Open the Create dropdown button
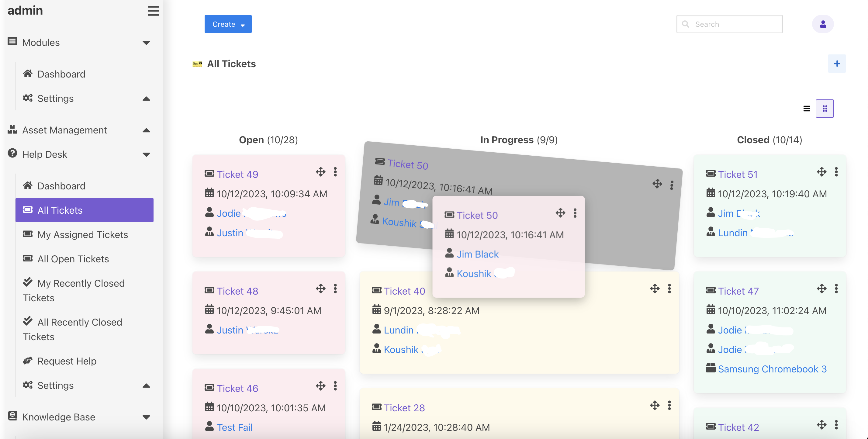 click(x=228, y=24)
